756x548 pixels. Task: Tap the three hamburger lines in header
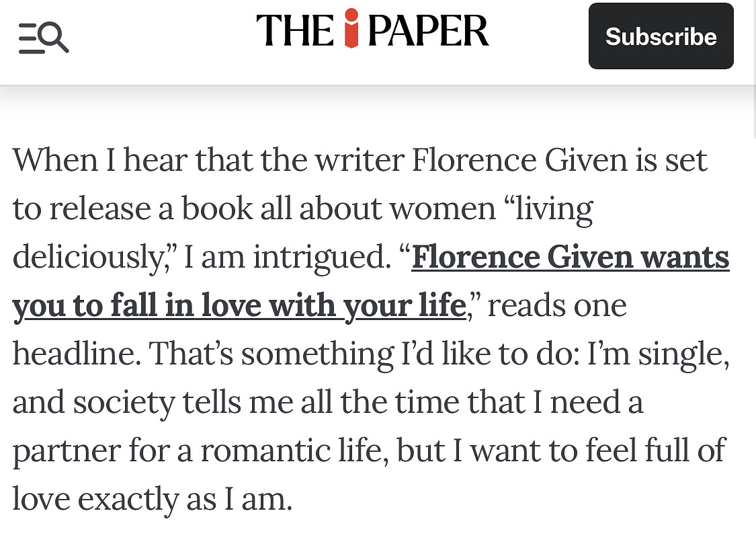tap(28, 38)
